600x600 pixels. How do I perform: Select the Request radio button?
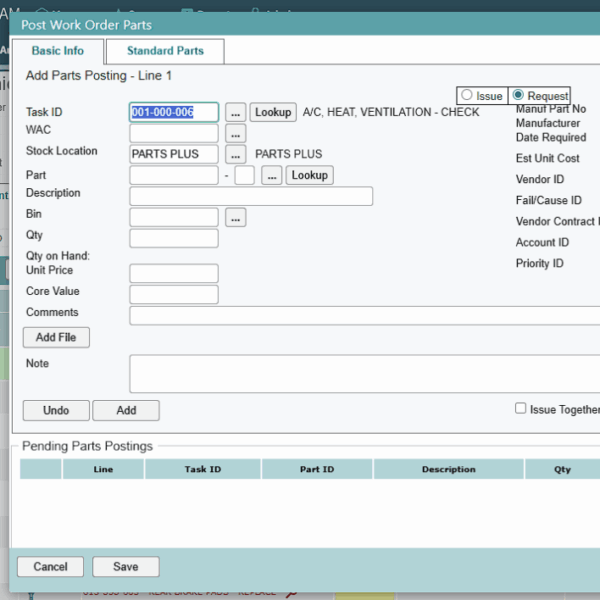(x=518, y=95)
